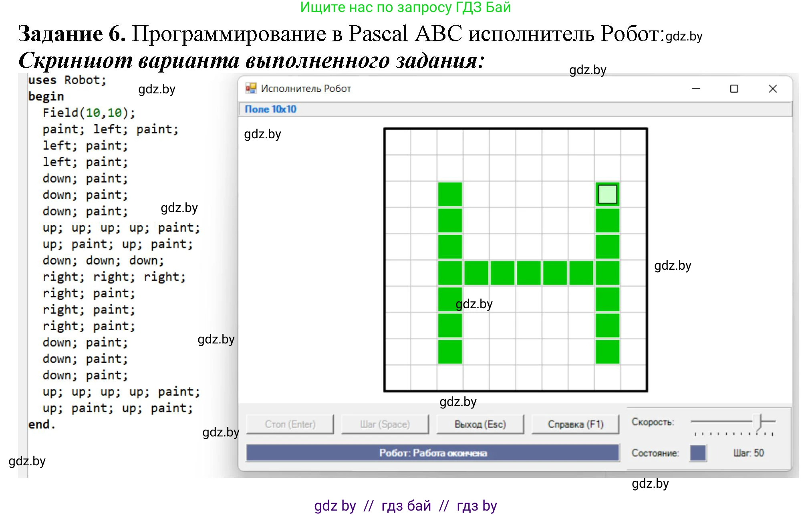Screen dimensions: 812x515
Task: Click the Исполнитель Робот window title icon
Action: point(251,88)
